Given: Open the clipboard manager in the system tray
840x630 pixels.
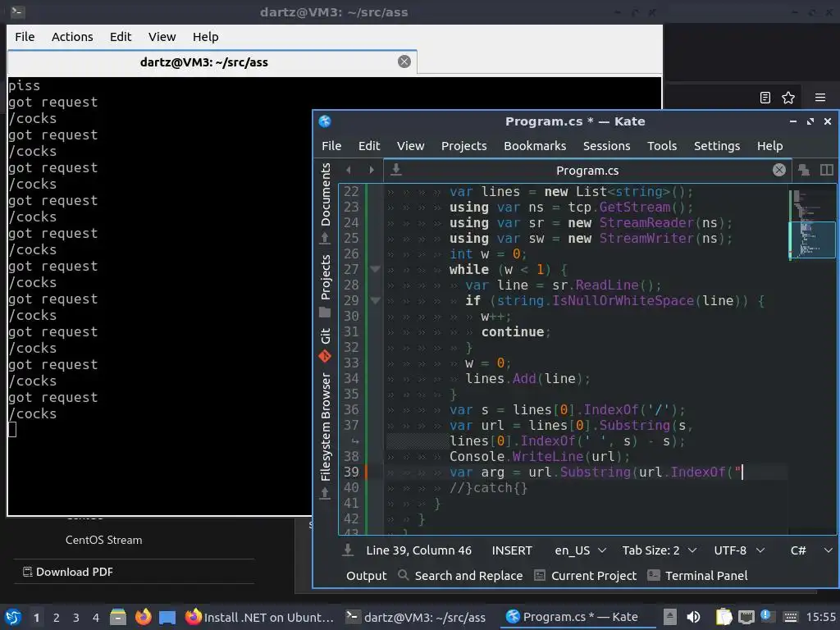Looking at the screenshot, I should [x=724, y=617].
